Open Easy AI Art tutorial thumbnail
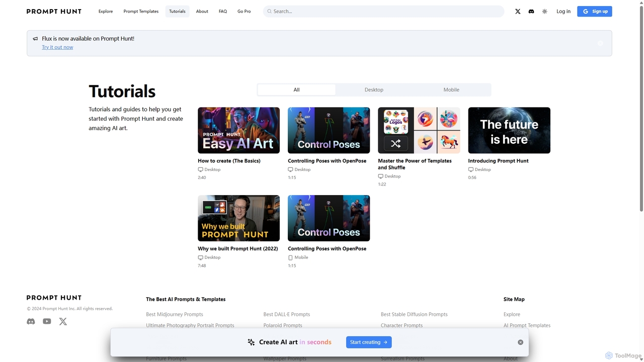The image size is (644, 362). [x=238, y=130]
